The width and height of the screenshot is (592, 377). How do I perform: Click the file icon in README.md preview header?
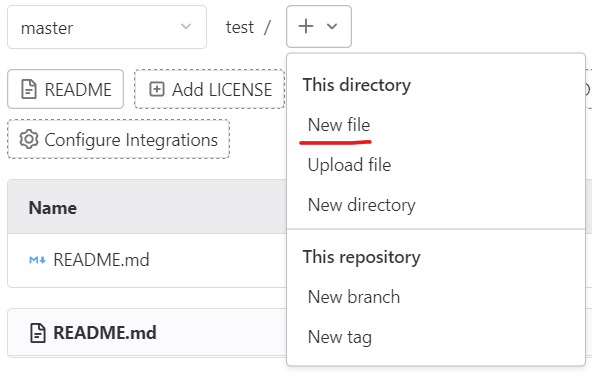coord(38,333)
